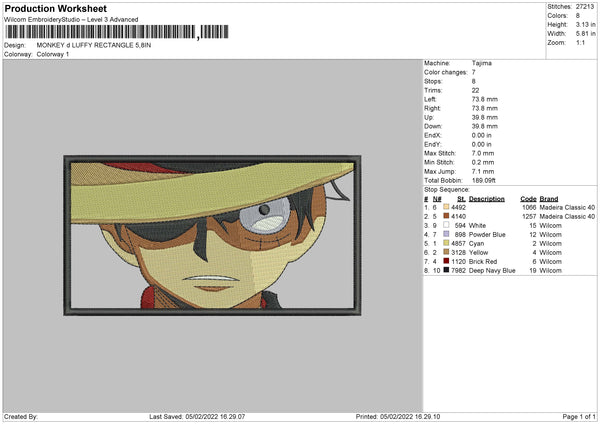Click the 'Page 1 of 1' footer text
This screenshot has width=600, height=424.
[579, 416]
